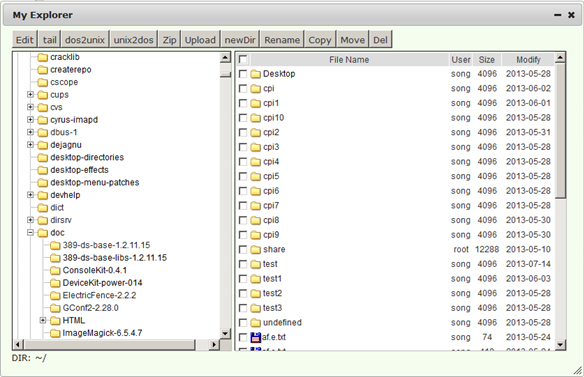
Task: Click the ElectricFence-2.2.2 folder icon
Action: pyautogui.click(x=55, y=295)
